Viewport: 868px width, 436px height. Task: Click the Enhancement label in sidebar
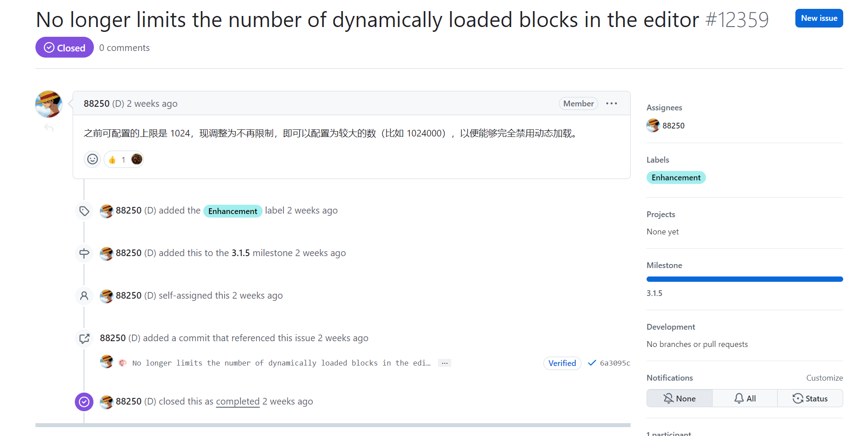[676, 178]
